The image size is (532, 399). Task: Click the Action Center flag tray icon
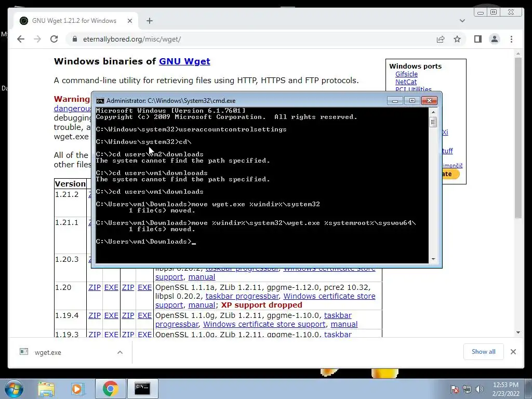tap(455, 389)
